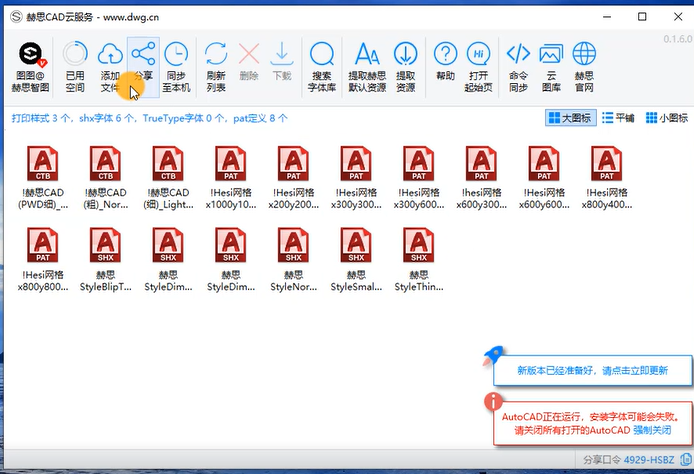This screenshot has width=694, height=474.
Task: Close the 赫思CAD云服务 window
Action: coord(678,17)
